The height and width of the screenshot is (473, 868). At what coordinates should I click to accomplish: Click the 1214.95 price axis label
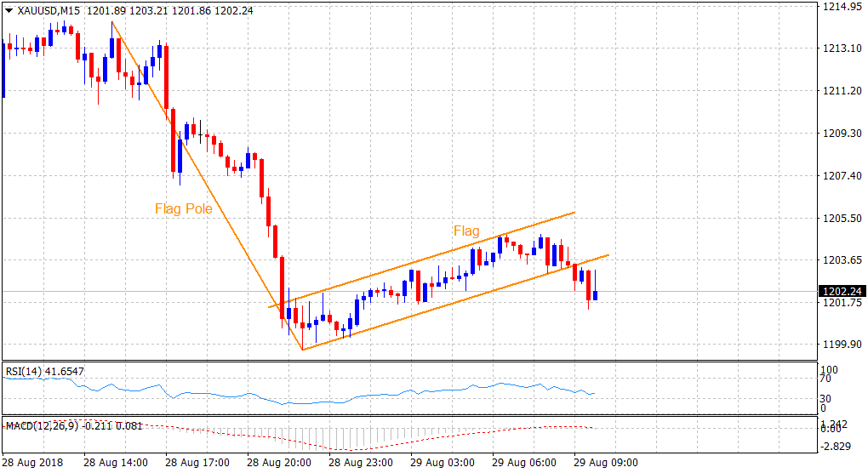coord(838,7)
